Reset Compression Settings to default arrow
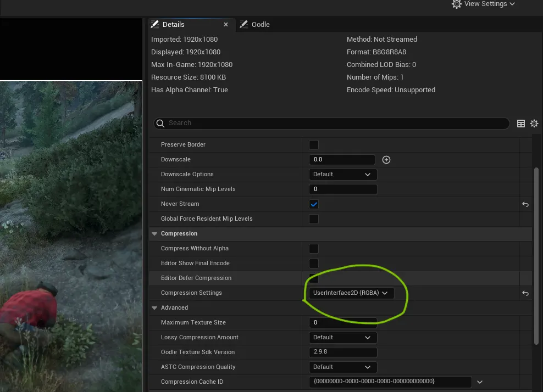Viewport: 543px width, 392px height. click(x=525, y=293)
